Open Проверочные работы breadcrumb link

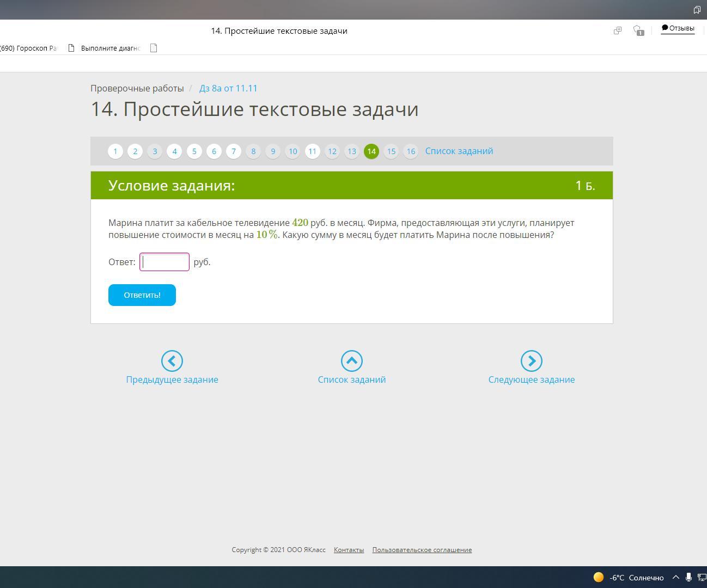click(x=137, y=88)
